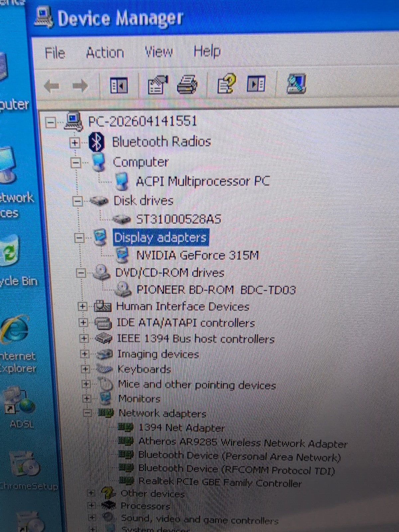Select ACPI Multiprocessor PC entry

(x=203, y=181)
